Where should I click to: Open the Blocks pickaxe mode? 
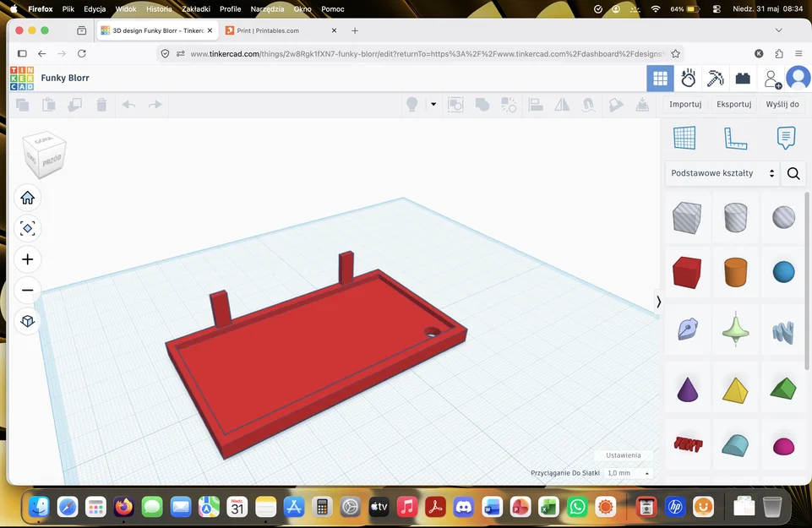pyautogui.click(x=715, y=79)
